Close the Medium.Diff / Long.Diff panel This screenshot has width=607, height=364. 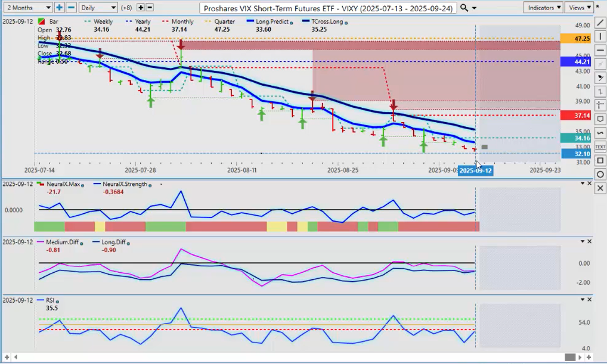point(590,241)
